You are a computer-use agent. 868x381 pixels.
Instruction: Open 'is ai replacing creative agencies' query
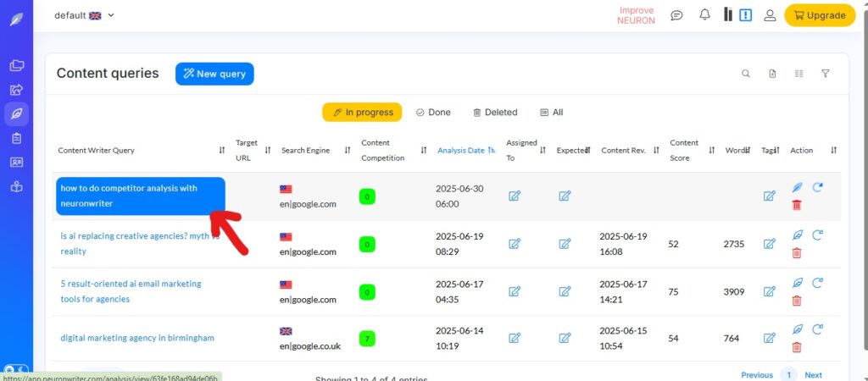pyautogui.click(x=140, y=243)
